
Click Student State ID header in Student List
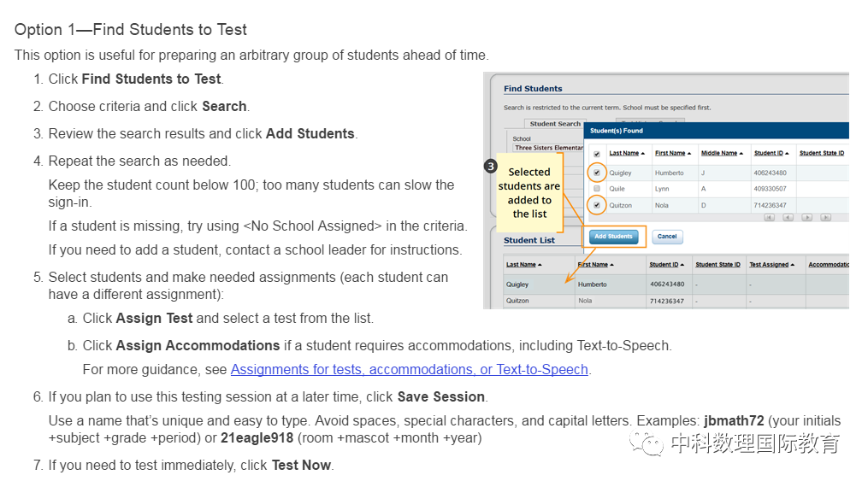tap(717, 265)
